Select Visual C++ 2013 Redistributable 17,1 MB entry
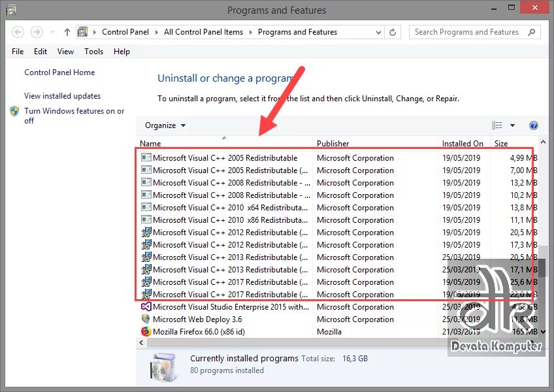Screen dimensions: 554x392 [338, 270]
